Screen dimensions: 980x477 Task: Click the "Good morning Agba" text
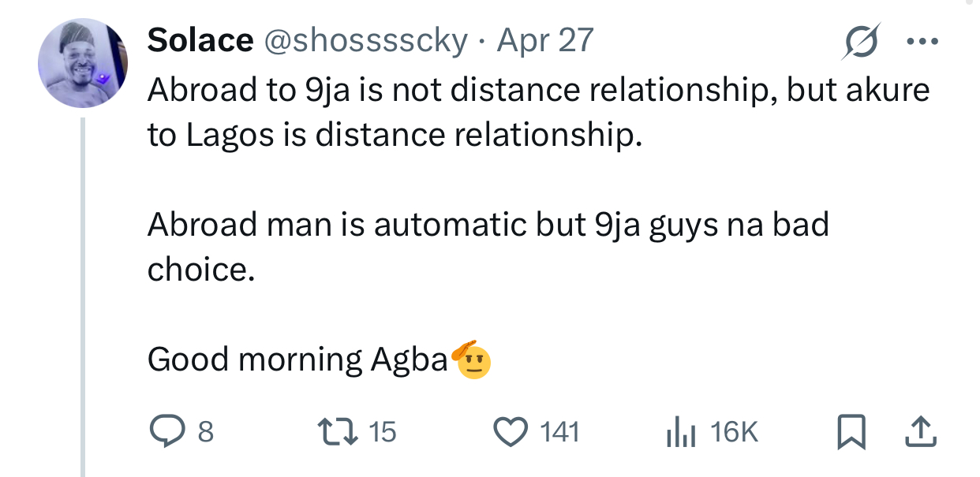[297, 360]
